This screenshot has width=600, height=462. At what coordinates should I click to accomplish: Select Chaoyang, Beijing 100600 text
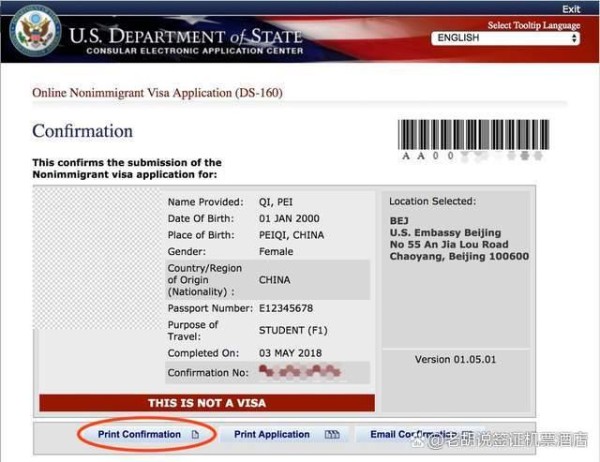pos(459,256)
